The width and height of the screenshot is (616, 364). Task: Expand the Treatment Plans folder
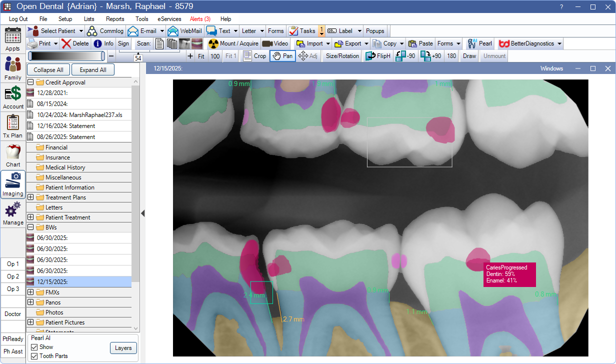click(x=31, y=197)
